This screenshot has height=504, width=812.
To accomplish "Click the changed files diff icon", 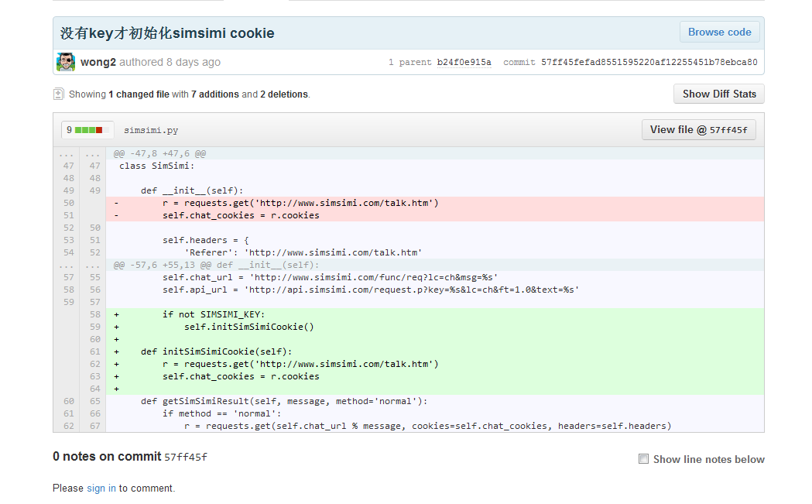I will point(58,94).
